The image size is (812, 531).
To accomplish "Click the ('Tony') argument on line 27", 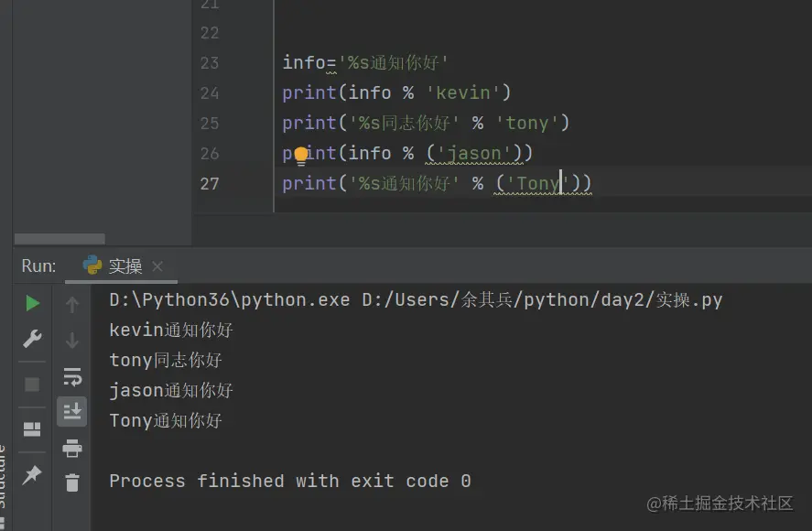I will (537, 183).
